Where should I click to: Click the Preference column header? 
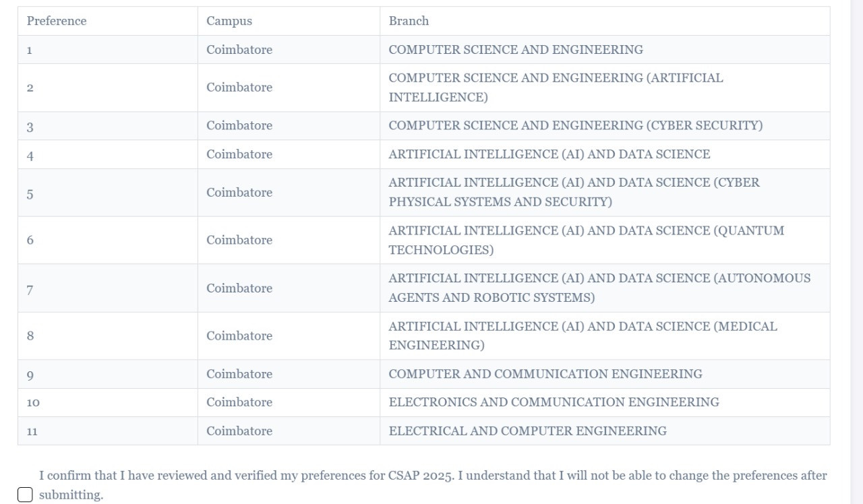57,21
